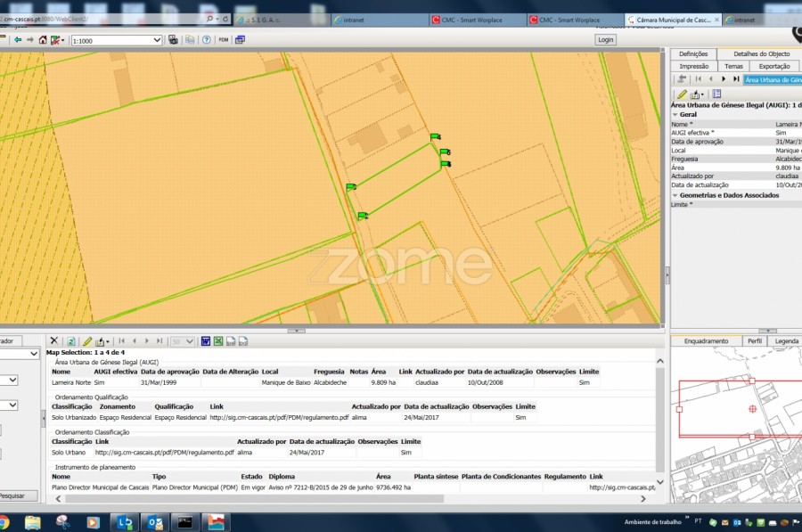802x532 pixels.
Task: Collapse the Geral section
Action: click(x=675, y=115)
